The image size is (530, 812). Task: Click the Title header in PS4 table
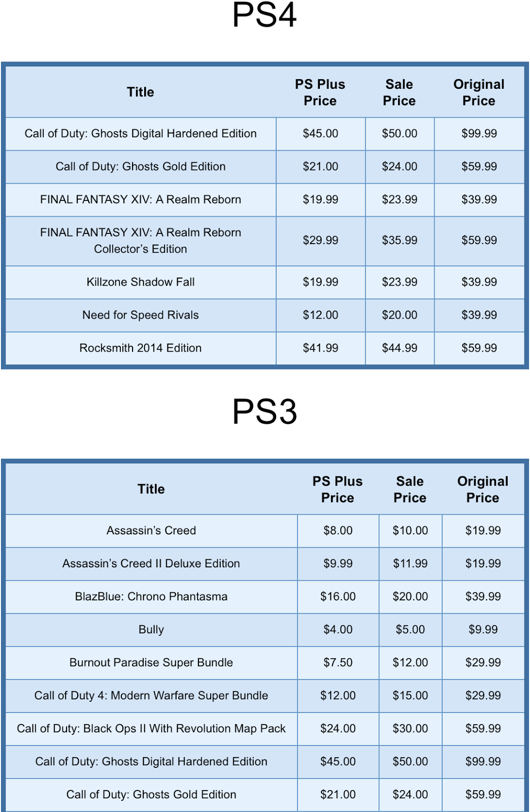click(141, 92)
